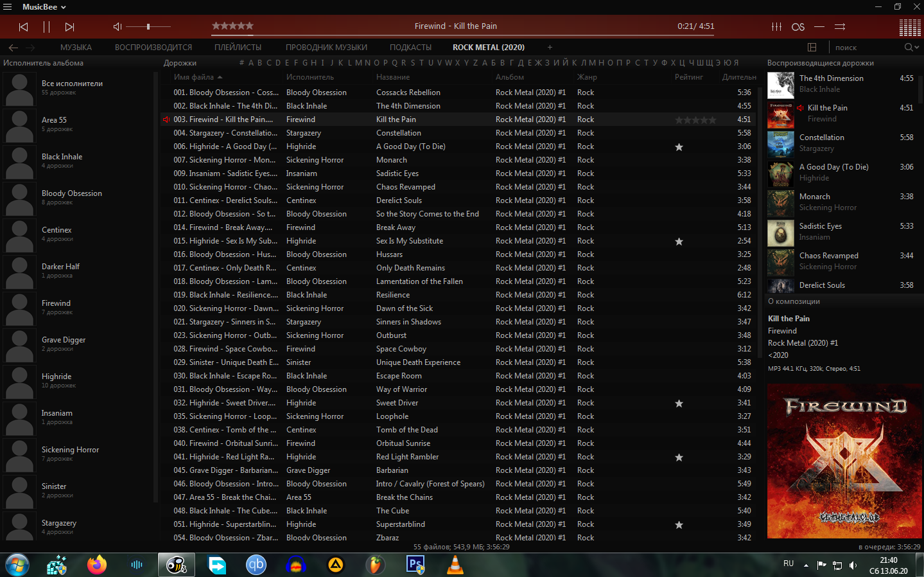This screenshot has width=924, height=577.
Task: Toggle star rating for Sex Is My Substitute
Action: coord(679,242)
